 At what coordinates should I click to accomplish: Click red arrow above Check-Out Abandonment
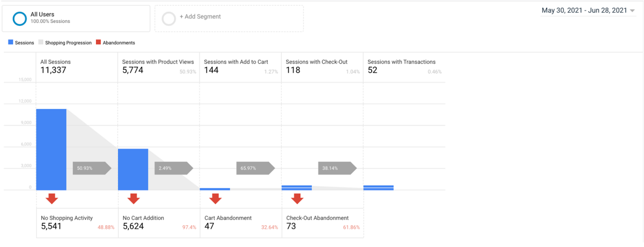pos(297,198)
